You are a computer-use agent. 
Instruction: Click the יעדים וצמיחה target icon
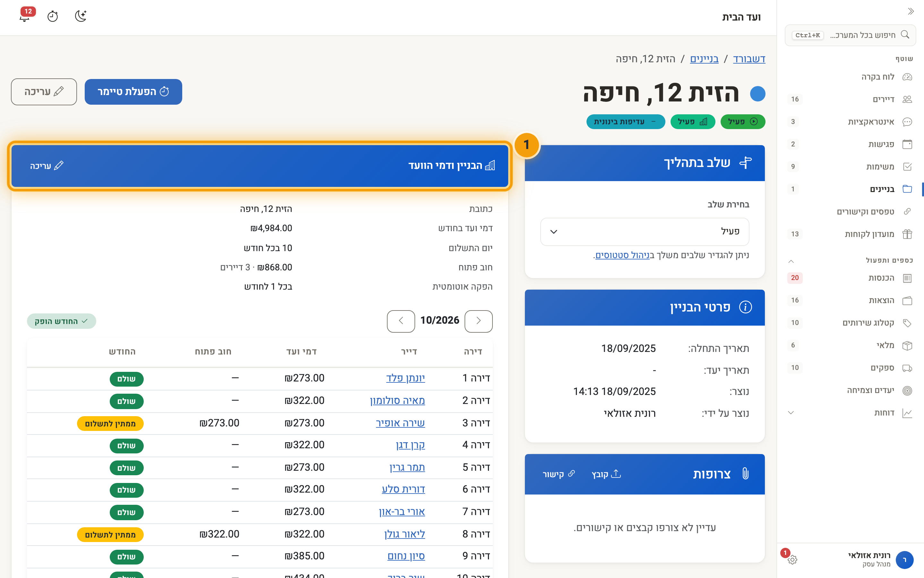coord(907,391)
